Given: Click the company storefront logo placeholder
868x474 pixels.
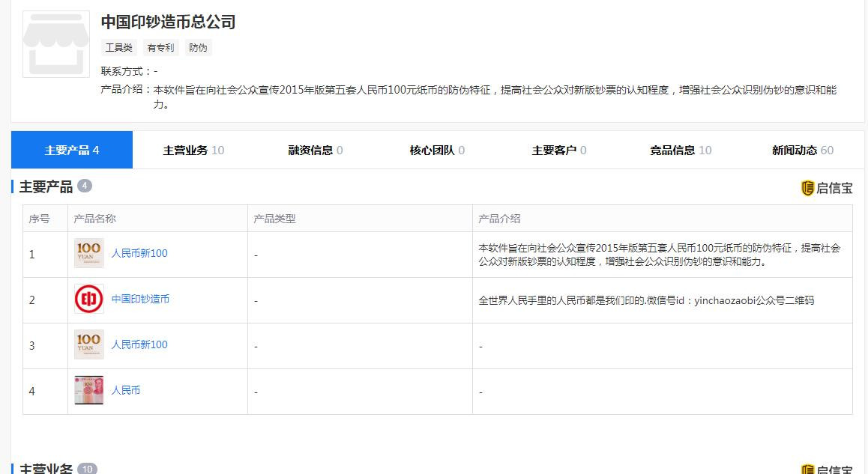Looking at the screenshot, I should (x=56, y=44).
